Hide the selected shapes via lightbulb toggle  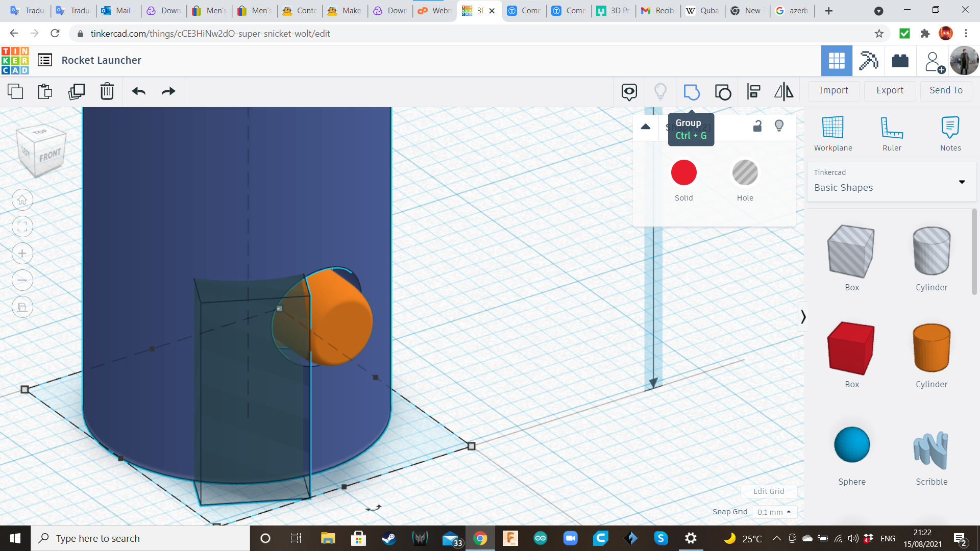tap(779, 126)
